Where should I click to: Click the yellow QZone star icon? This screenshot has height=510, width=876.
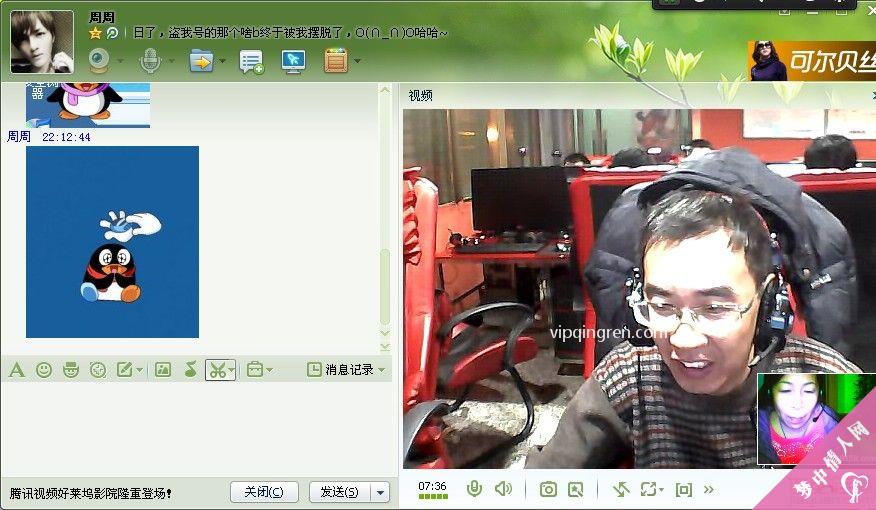pyautogui.click(x=96, y=33)
